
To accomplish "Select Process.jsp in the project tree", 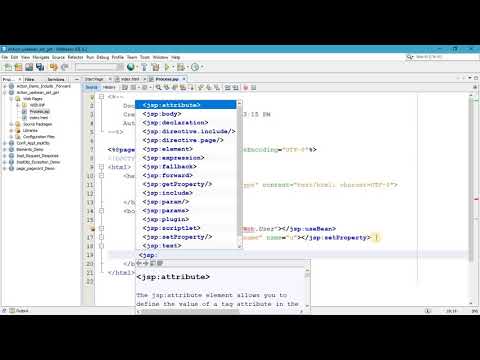I will click(39, 112).
